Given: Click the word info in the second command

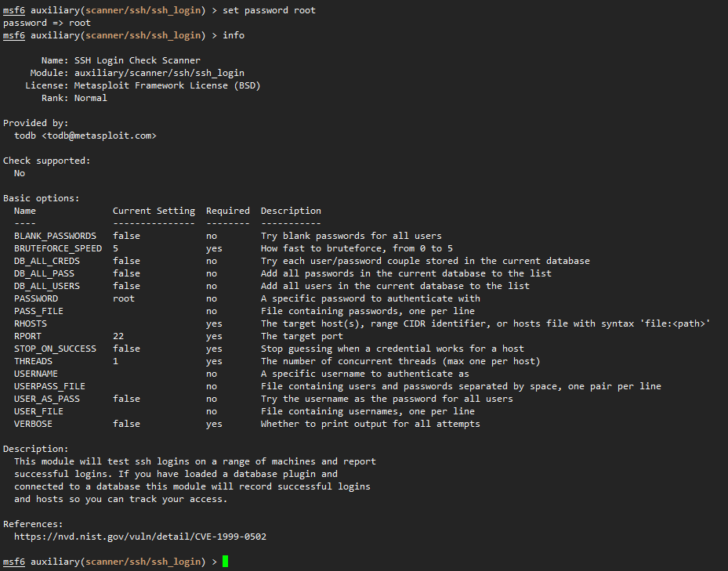Looking at the screenshot, I should (234, 35).
